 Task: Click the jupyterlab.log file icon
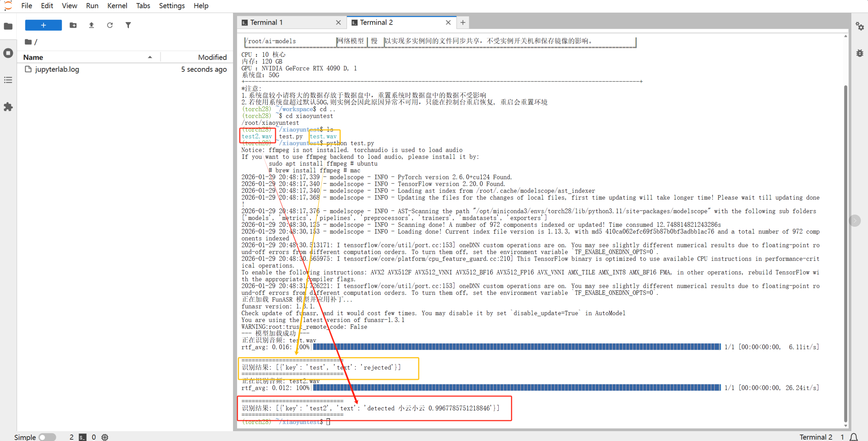click(x=28, y=69)
